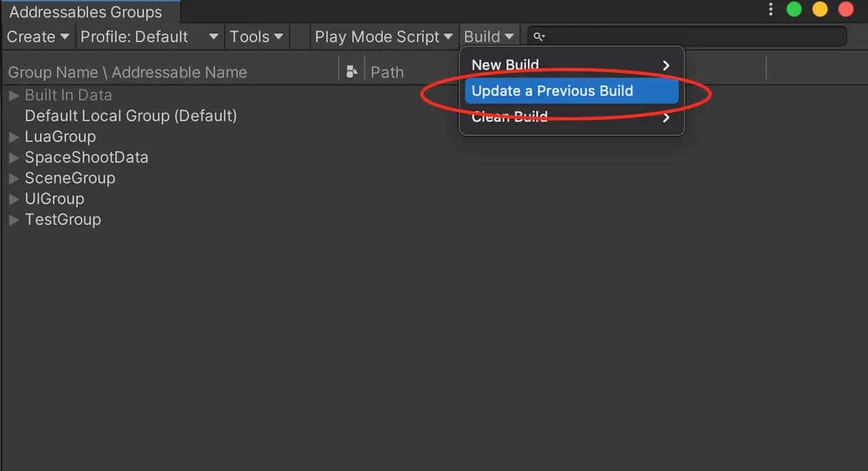Click the green fullscreen window control
This screenshot has width=868, height=471.
pyautogui.click(x=793, y=10)
